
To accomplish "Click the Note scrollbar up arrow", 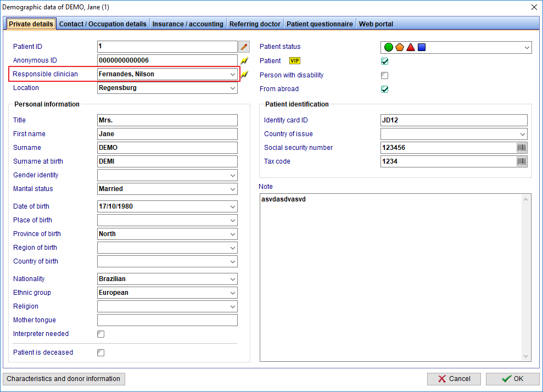I will [525, 199].
